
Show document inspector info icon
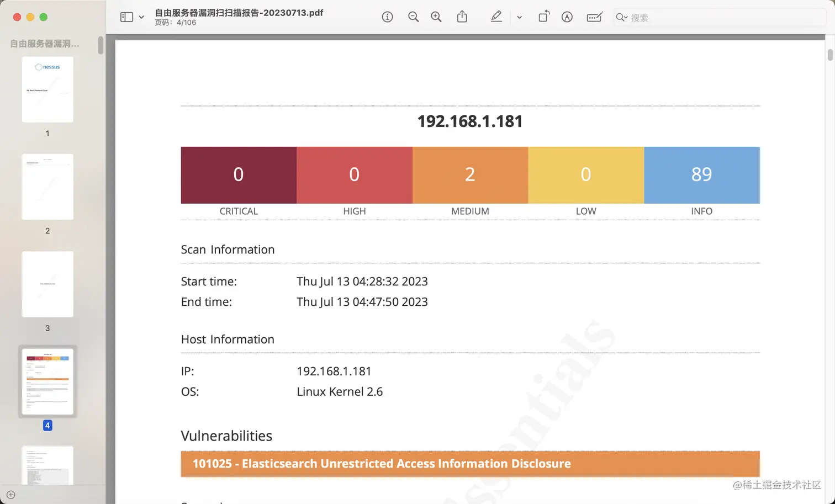click(388, 17)
